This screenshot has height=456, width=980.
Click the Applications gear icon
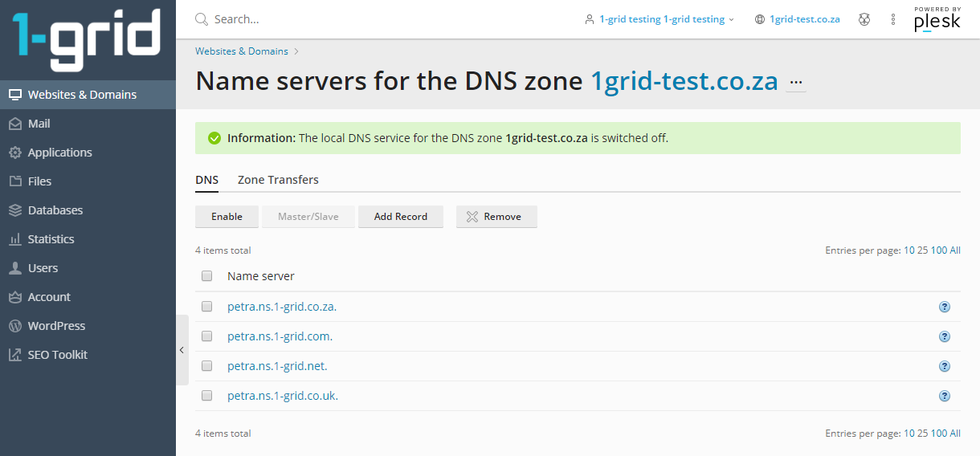14,153
